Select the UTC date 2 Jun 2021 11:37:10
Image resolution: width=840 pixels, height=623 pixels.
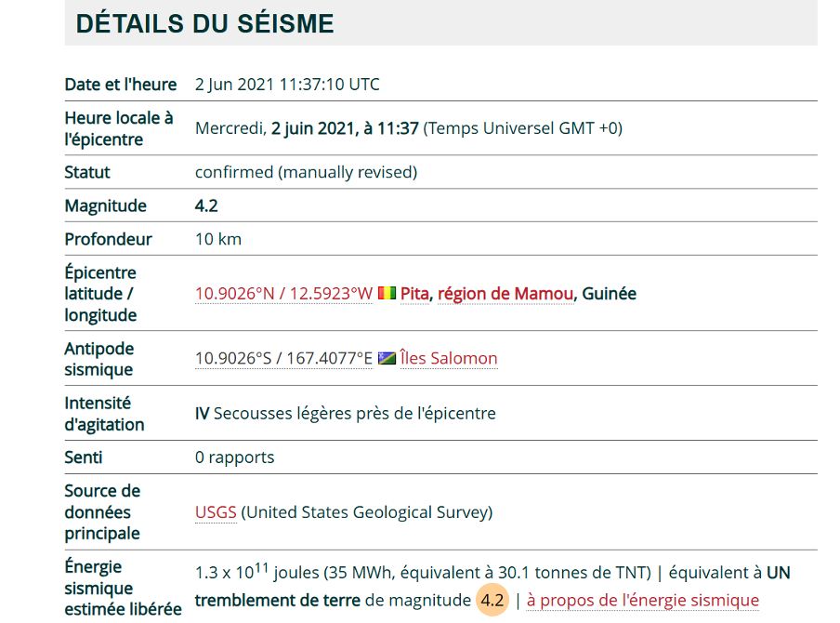tap(287, 85)
